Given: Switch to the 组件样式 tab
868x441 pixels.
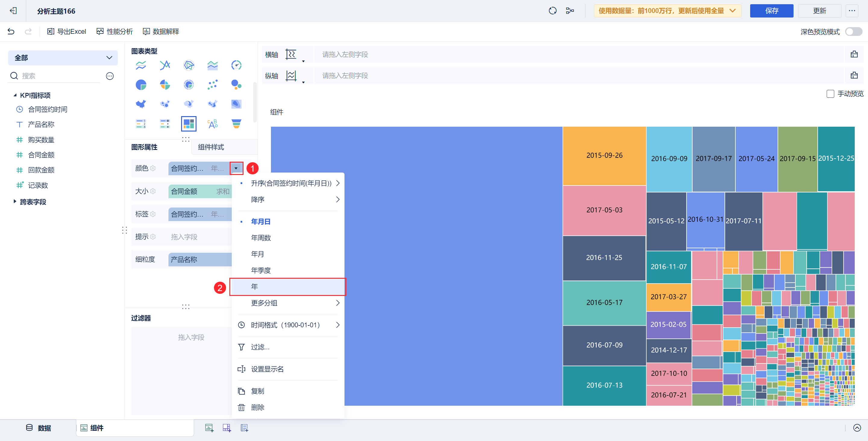Looking at the screenshot, I should click(211, 147).
